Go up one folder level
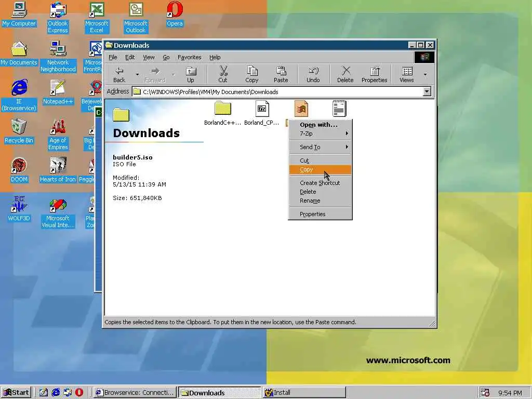The width and height of the screenshot is (532, 399). pyautogui.click(x=191, y=74)
